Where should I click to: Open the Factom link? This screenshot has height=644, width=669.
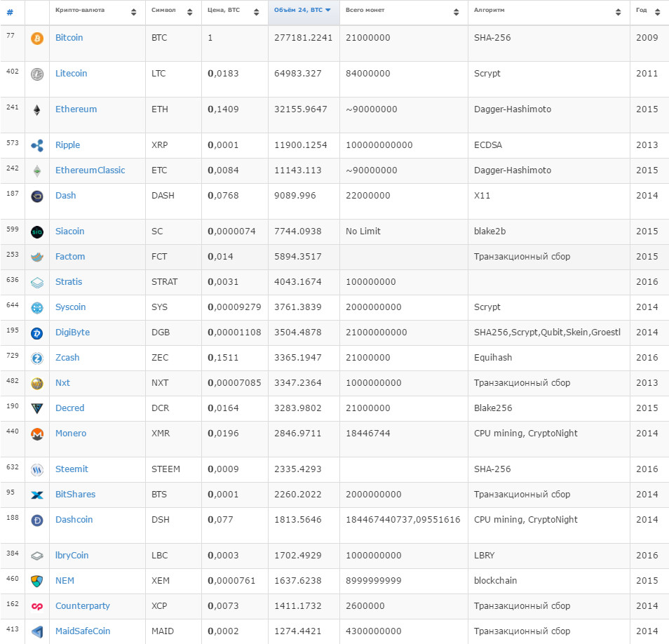pos(70,257)
